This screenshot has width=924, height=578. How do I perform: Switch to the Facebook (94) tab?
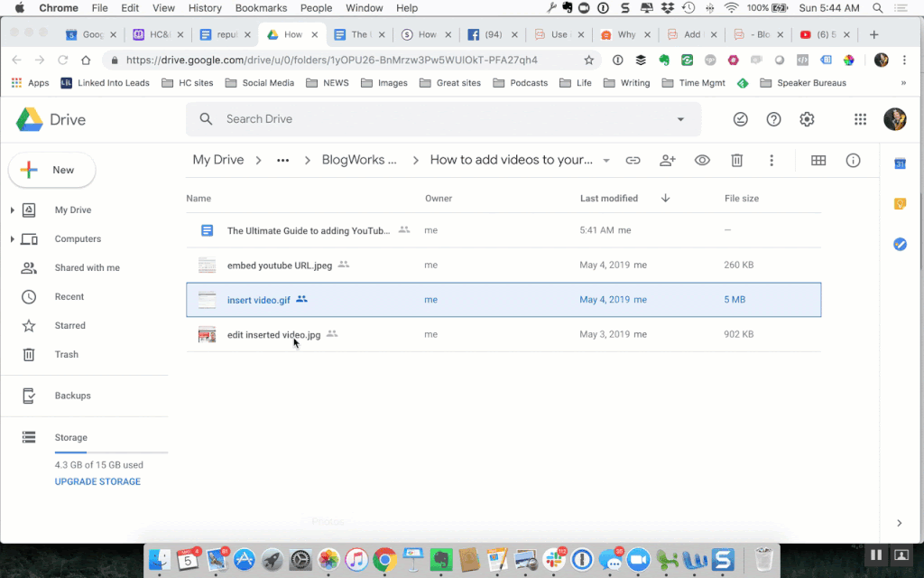[x=493, y=35]
